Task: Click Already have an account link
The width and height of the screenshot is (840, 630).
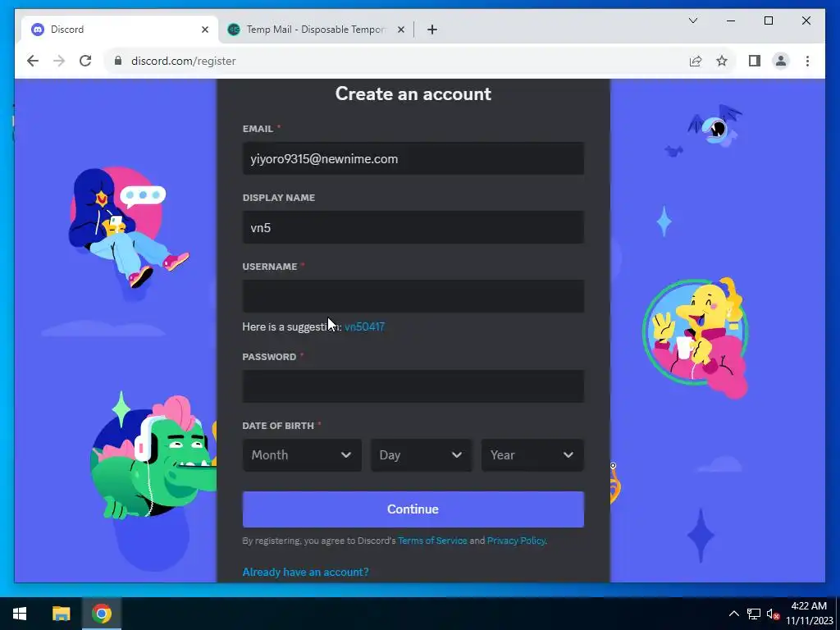Action: (305, 572)
